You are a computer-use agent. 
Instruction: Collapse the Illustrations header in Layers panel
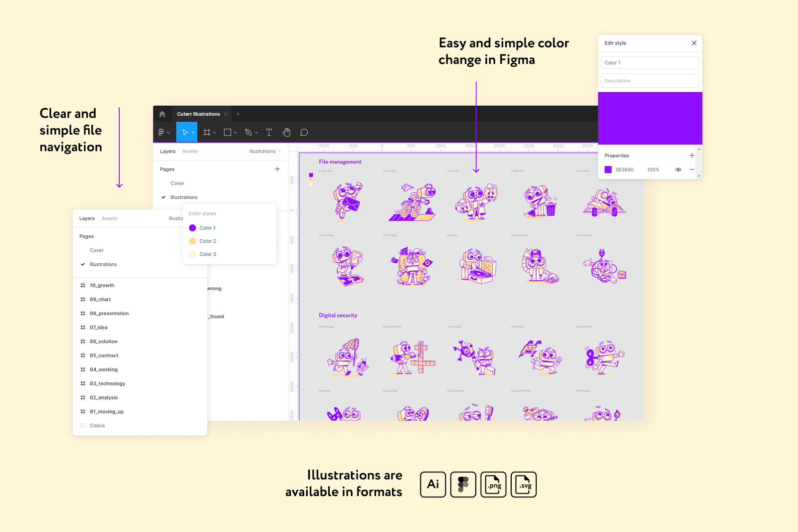[x=279, y=151]
